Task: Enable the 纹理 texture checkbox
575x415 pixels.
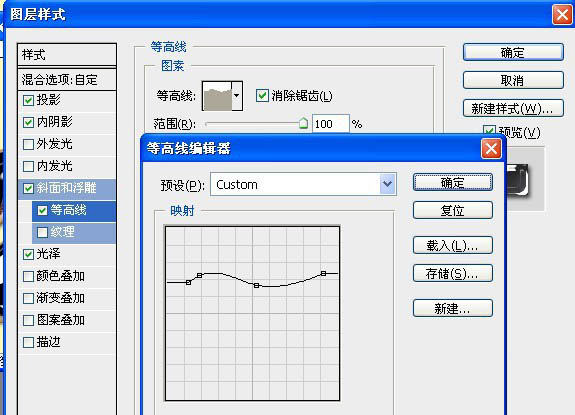Action: point(43,232)
